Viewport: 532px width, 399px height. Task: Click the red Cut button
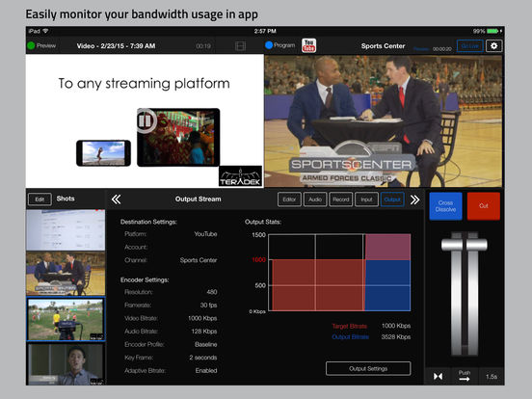click(x=484, y=206)
